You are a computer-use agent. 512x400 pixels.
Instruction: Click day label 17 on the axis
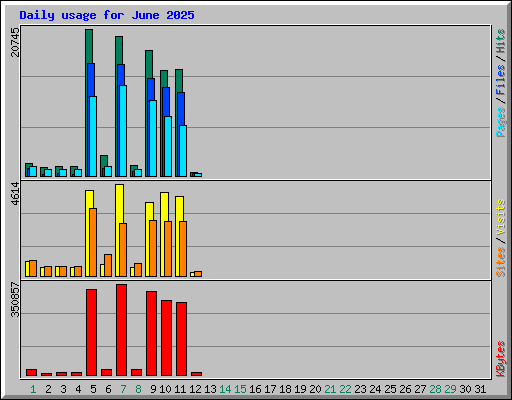(x=270, y=389)
